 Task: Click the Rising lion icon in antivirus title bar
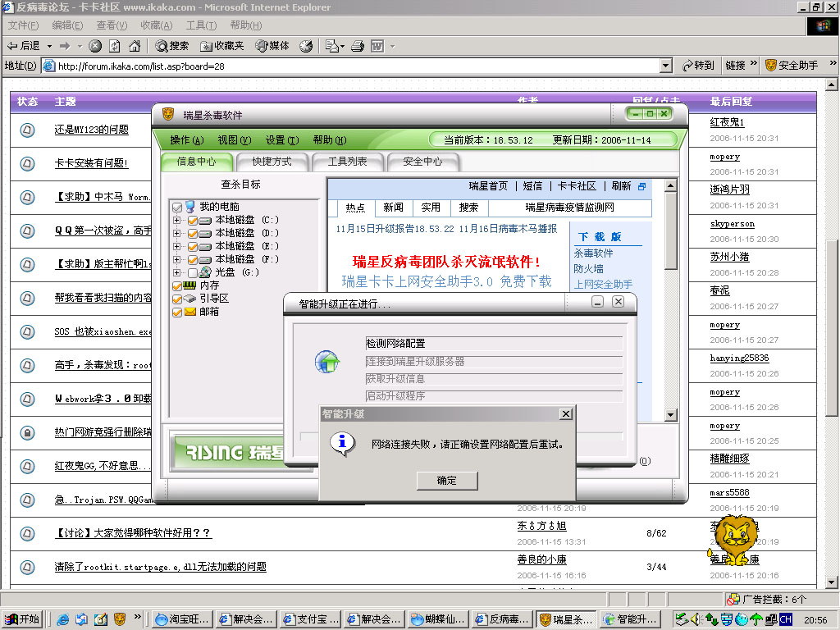coord(168,114)
